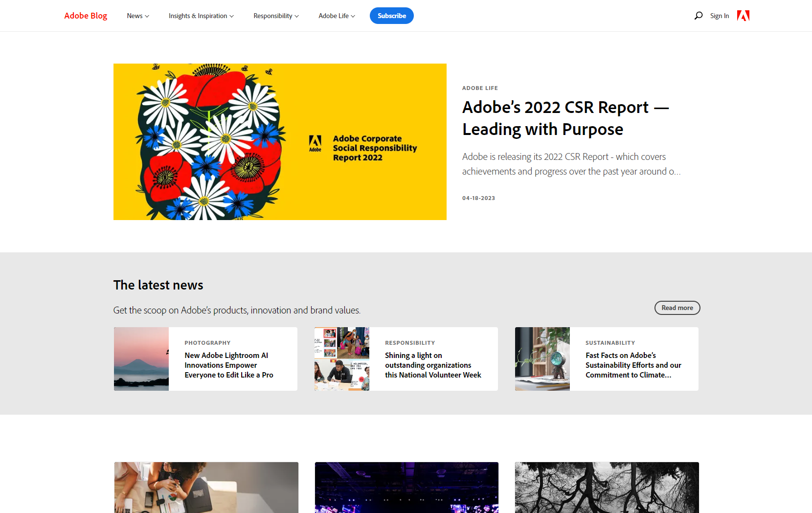Open the search icon
Viewport: 812px width, 513px height.
coord(698,15)
